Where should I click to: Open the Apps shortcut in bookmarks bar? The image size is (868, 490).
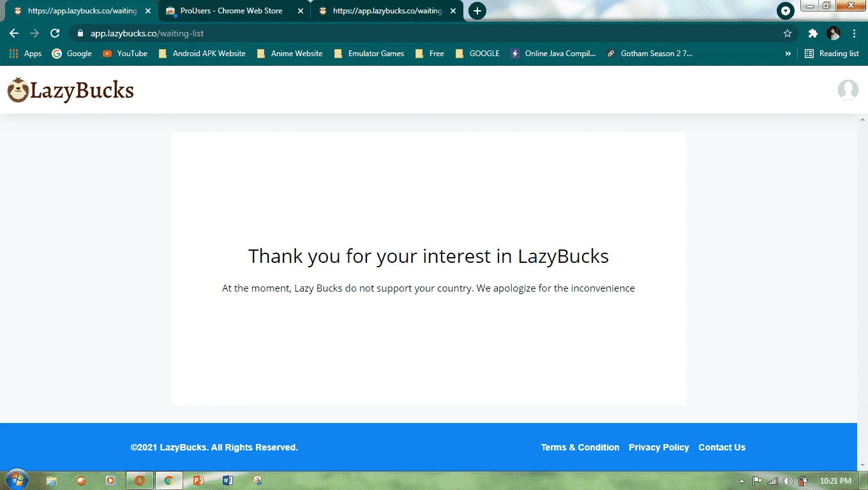tap(26, 54)
